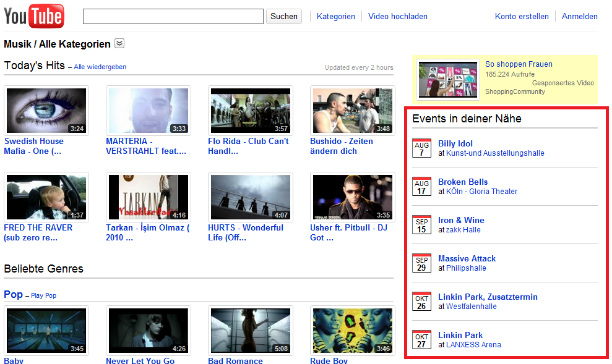The width and height of the screenshot is (612, 364).
Task: Open Video hochladen link
Action: [x=398, y=16]
